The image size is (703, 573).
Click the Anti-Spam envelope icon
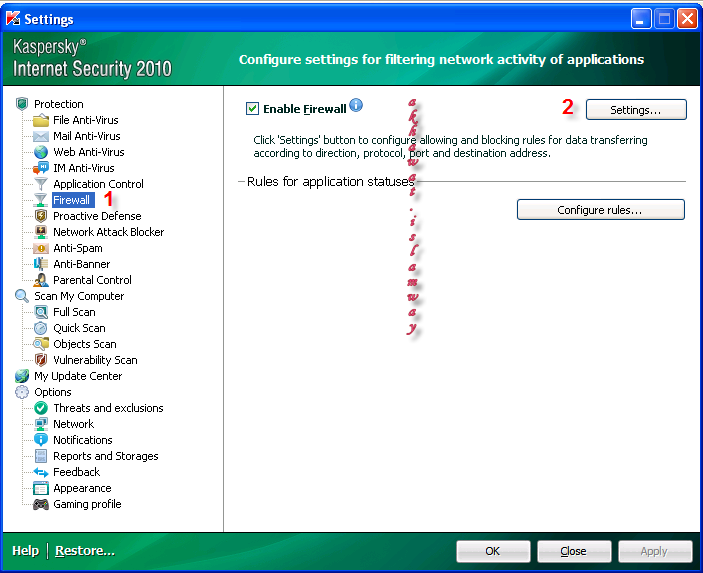(x=41, y=248)
